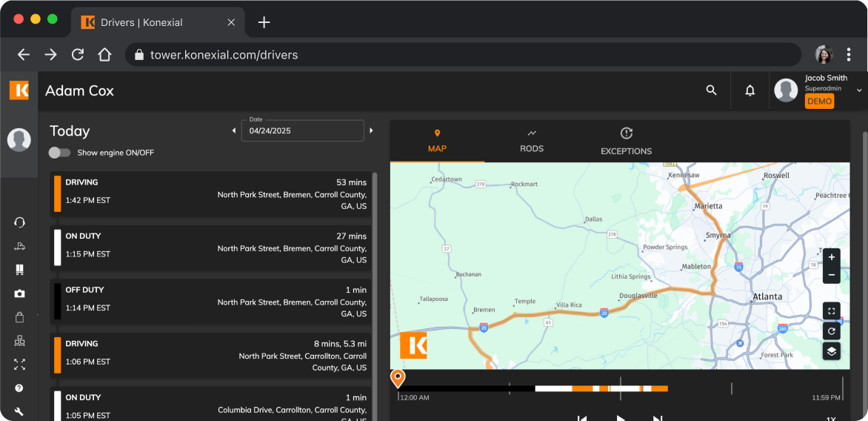Click the Konexial logo in the sidebar
Viewport: 868px width, 421px height.
click(19, 90)
